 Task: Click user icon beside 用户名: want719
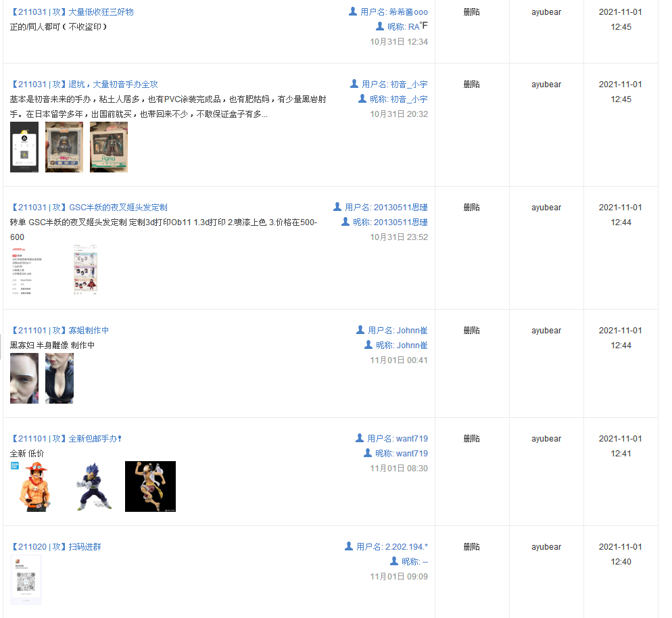coord(360,437)
